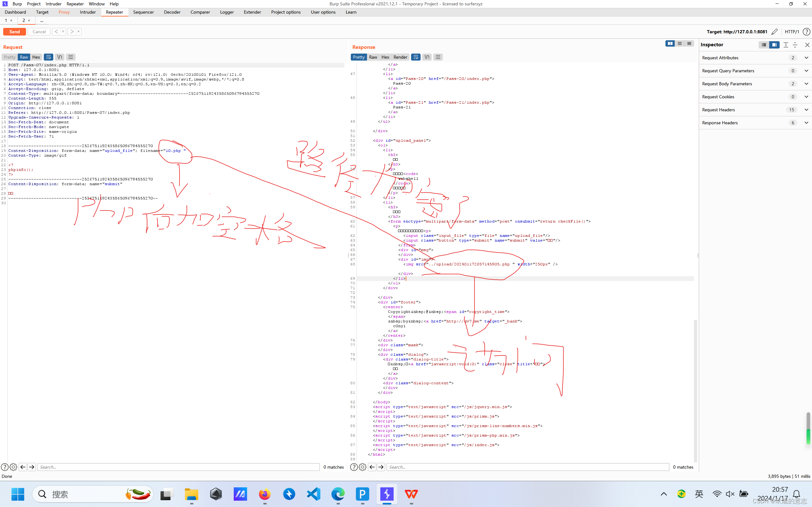Open the Sequencer tab
The image size is (812, 507).
pyautogui.click(x=143, y=12)
